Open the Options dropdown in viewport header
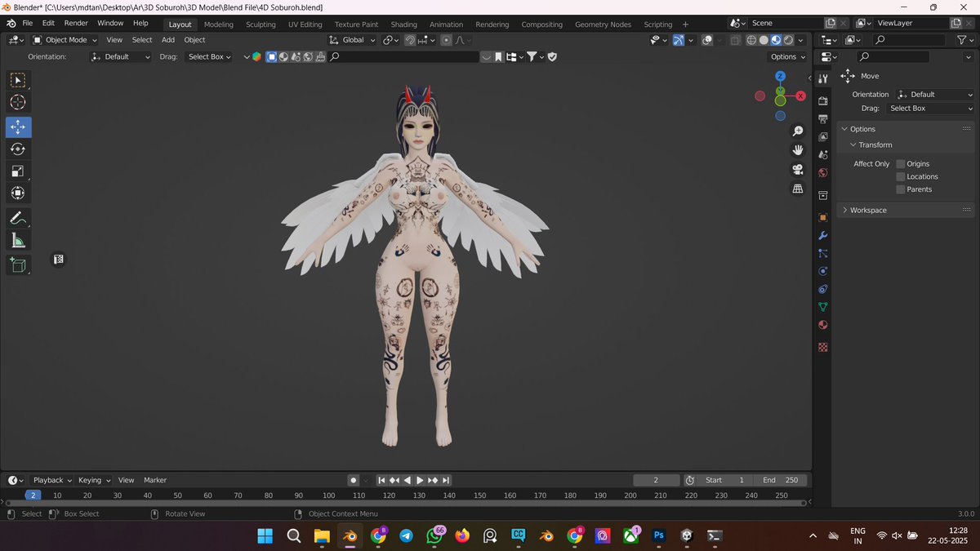Image resolution: width=980 pixels, height=551 pixels. 788,57
